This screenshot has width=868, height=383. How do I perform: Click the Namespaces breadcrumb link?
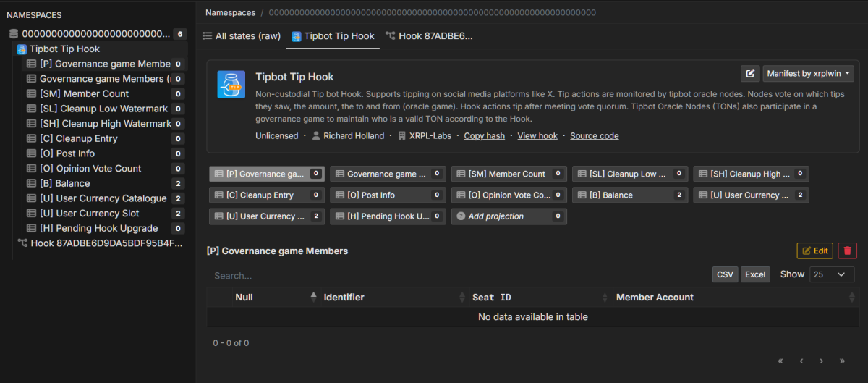[x=230, y=12]
